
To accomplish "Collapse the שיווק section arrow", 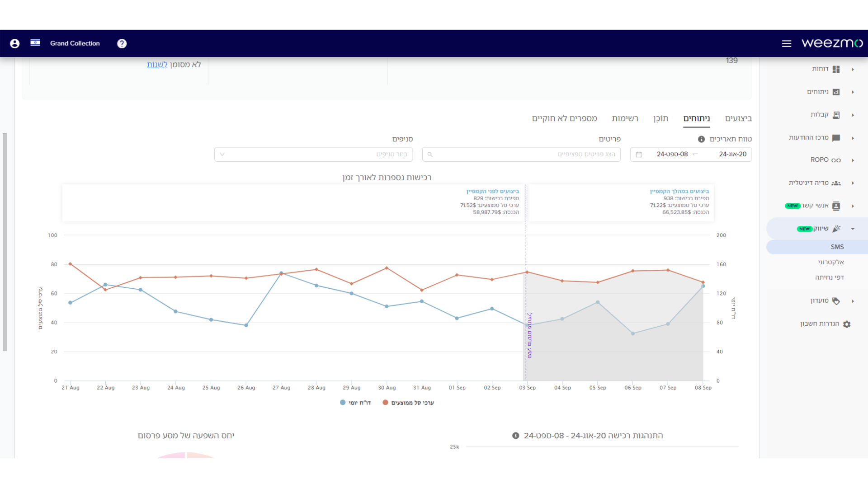I will 853,229.
